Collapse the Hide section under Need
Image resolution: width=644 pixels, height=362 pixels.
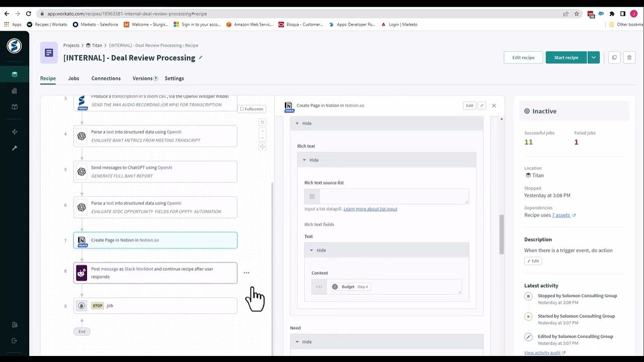[386, 341]
